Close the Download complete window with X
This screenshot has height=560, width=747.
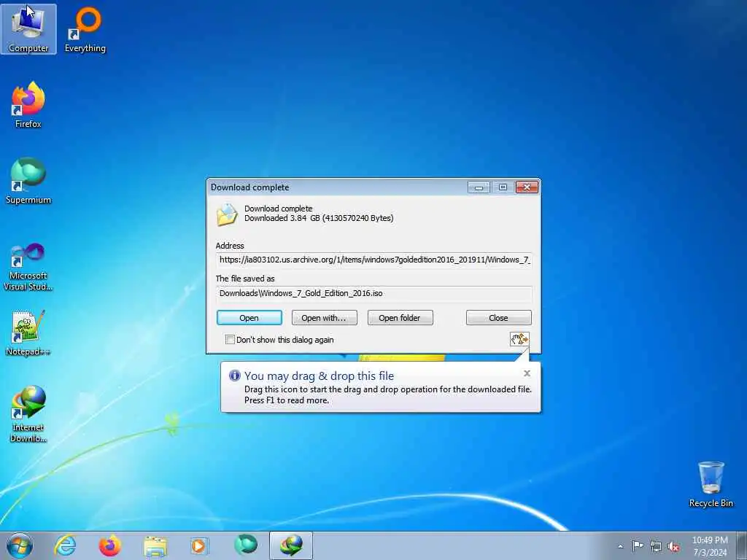[527, 187]
